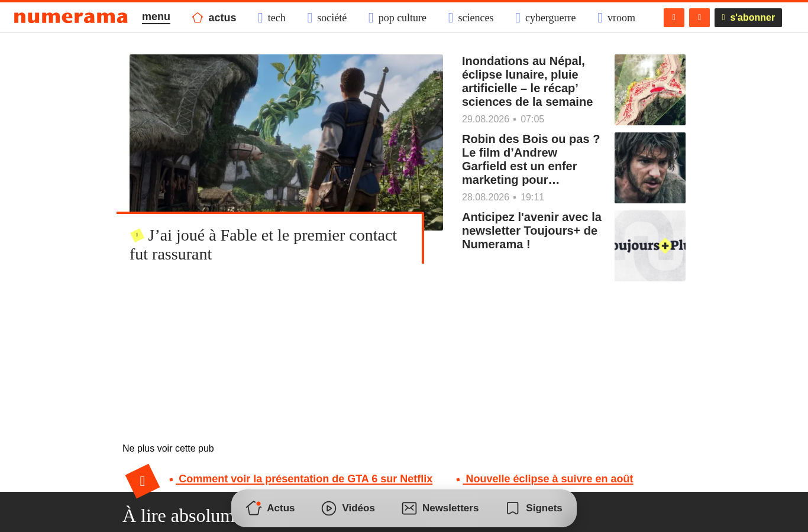This screenshot has width=808, height=532.
Task: Open the Népal flood map thumbnail
Action: click(650, 90)
